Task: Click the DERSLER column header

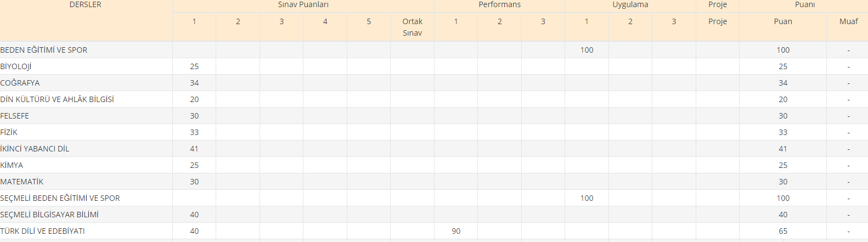Action: [x=85, y=4]
